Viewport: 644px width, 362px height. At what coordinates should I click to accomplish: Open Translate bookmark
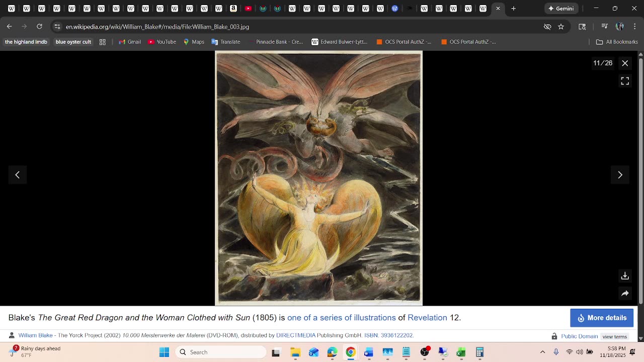226,42
